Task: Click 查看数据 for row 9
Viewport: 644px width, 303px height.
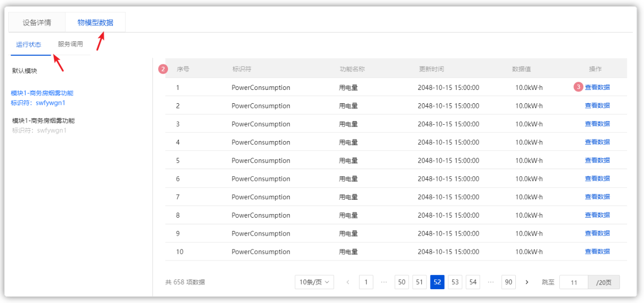Action: point(597,234)
